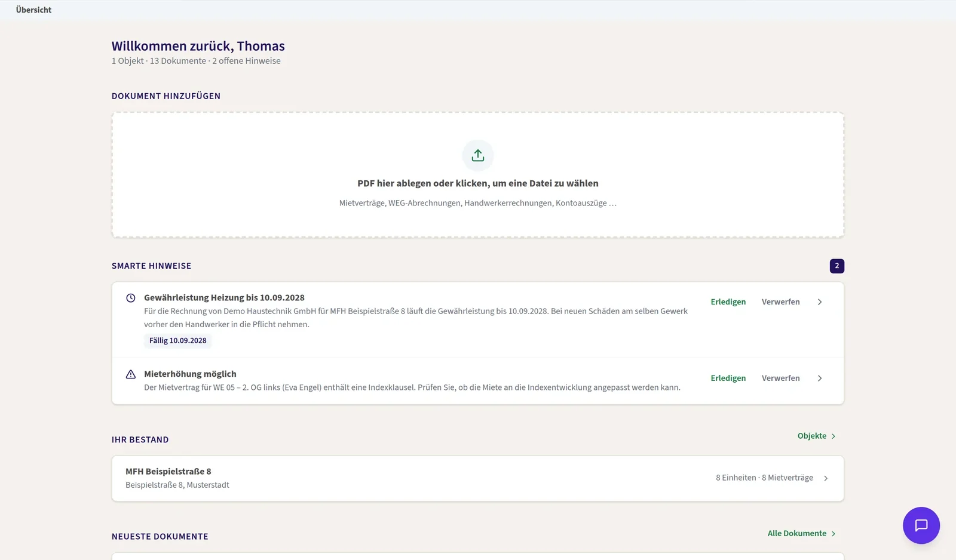Screen dimensions: 956x560
Task: Click the PDF hier ablegen upload area
Action: [477, 175]
